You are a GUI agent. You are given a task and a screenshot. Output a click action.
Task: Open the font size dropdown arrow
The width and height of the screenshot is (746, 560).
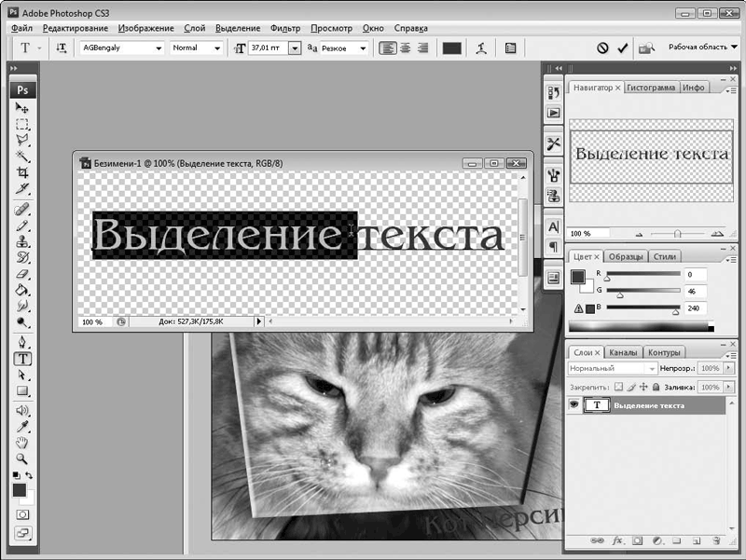click(x=295, y=48)
